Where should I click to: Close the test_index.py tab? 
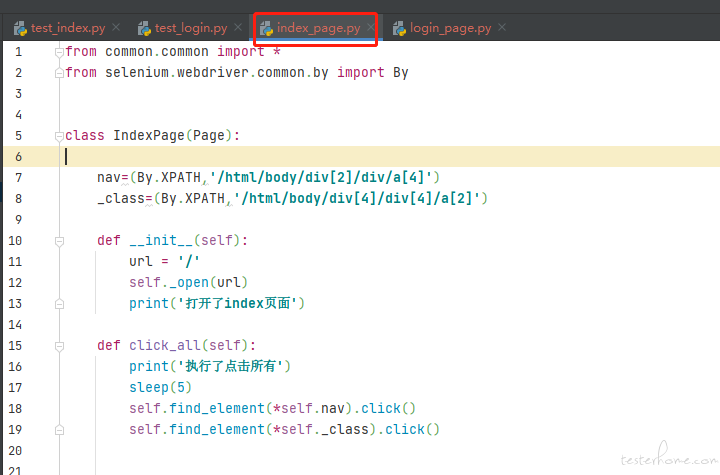(116, 28)
